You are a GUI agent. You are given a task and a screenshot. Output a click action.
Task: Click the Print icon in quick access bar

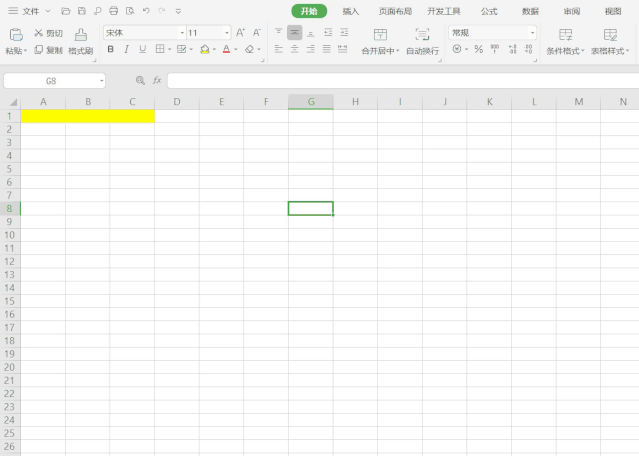point(113,11)
